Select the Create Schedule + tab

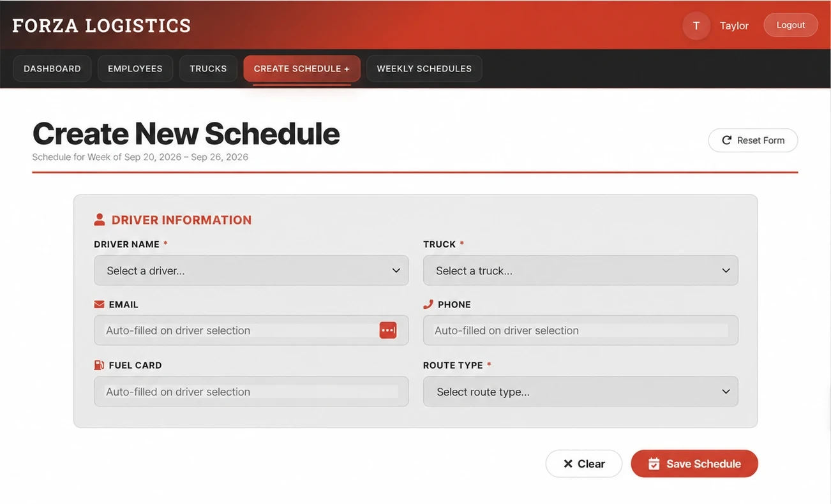click(302, 68)
